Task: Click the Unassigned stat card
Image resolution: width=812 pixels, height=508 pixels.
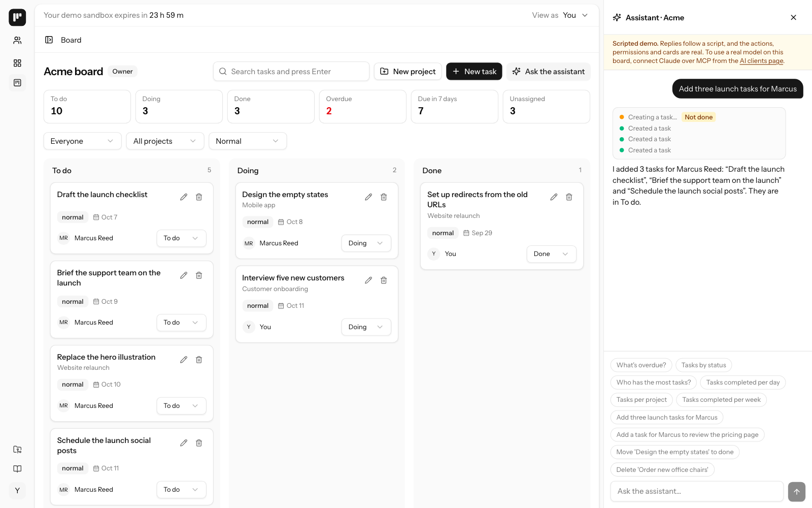Action: pos(547,107)
